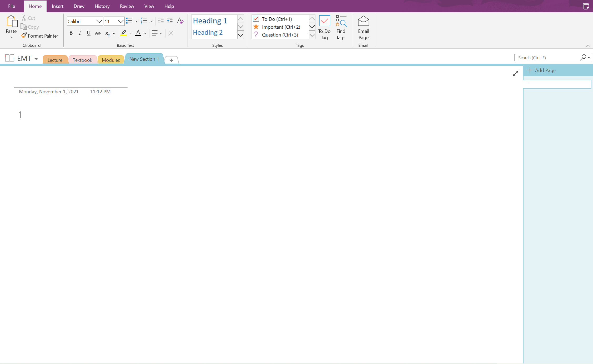Apply italic formatting

coord(80,33)
